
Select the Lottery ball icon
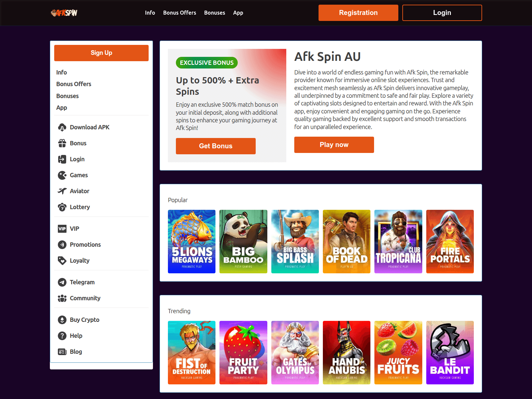click(62, 207)
